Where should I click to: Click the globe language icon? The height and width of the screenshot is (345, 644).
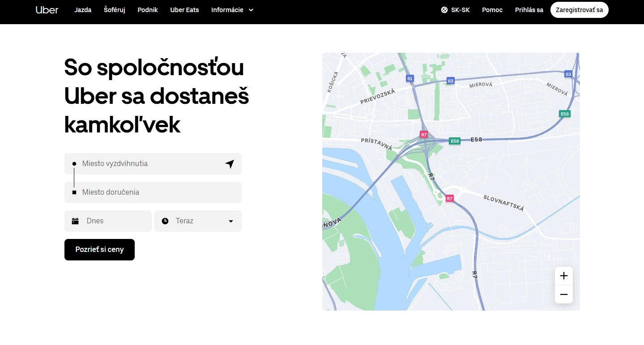[444, 10]
